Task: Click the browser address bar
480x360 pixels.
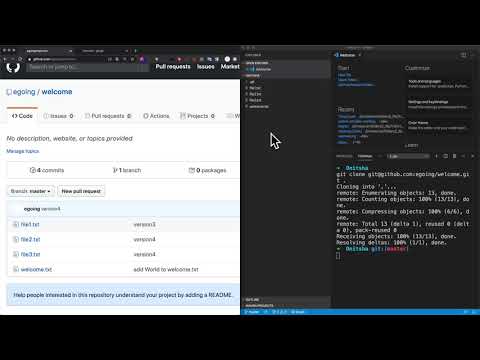Action: pyautogui.click(x=67, y=59)
